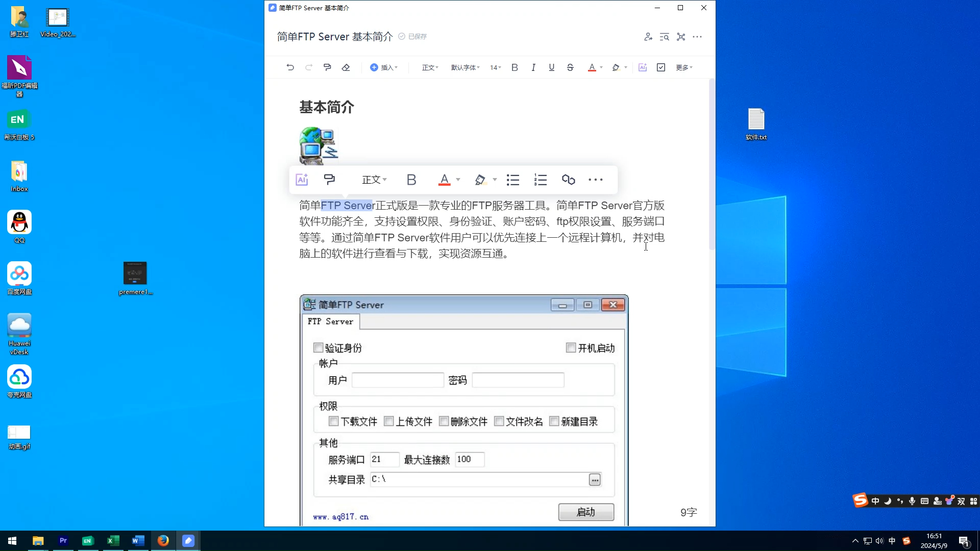The height and width of the screenshot is (551, 980).
Task: Select the premere1 file on the desktop
Action: 135,279
